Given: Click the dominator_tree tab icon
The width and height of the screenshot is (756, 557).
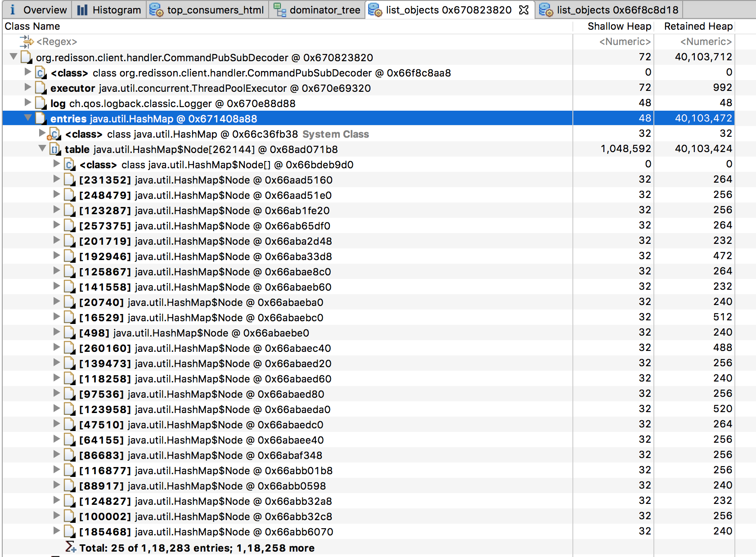Looking at the screenshot, I should [x=280, y=9].
